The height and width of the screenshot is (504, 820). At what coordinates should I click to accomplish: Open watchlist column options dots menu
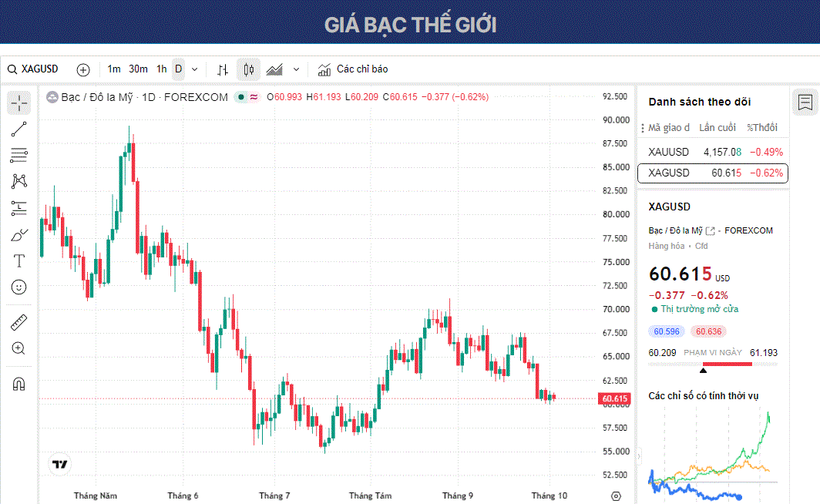click(642, 128)
